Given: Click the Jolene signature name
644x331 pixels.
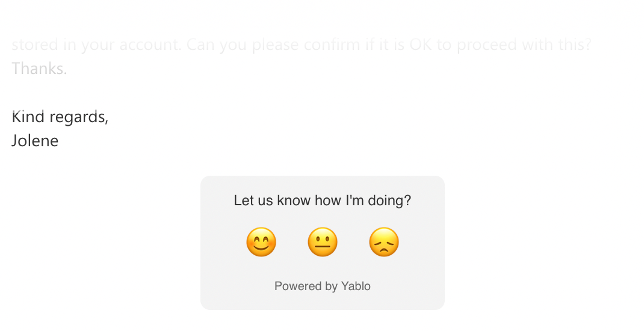Looking at the screenshot, I should (x=35, y=141).
